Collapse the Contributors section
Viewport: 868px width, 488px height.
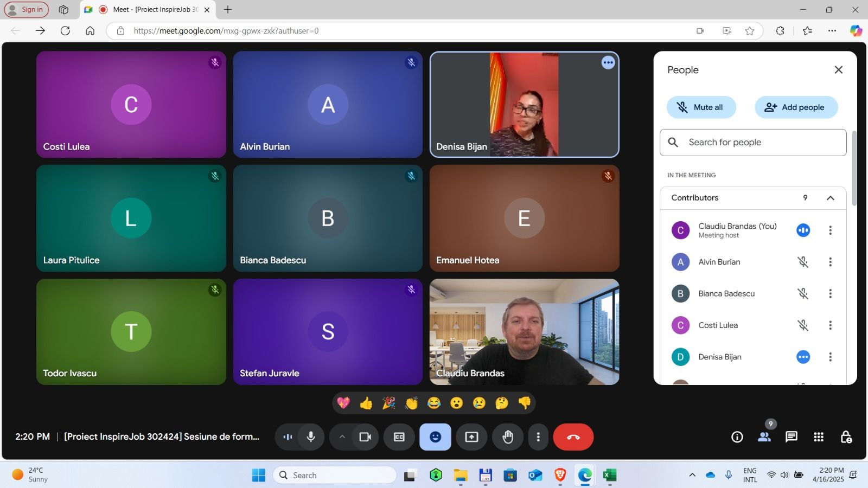point(830,198)
